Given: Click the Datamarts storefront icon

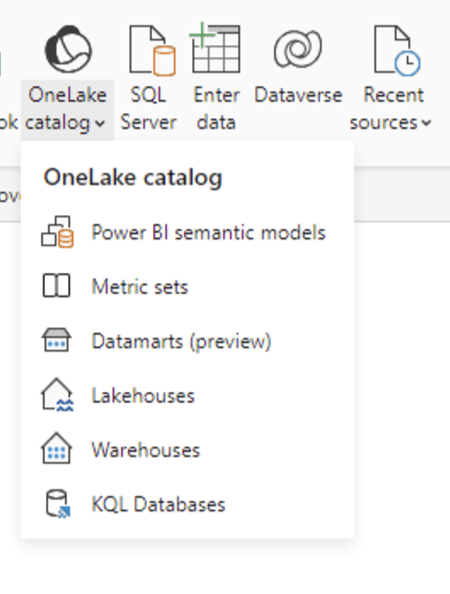Looking at the screenshot, I should [x=56, y=340].
